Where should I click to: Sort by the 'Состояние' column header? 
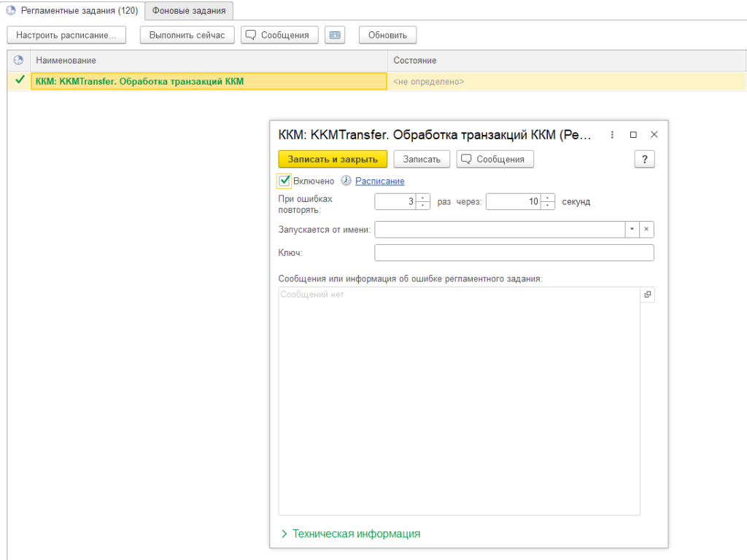tap(414, 60)
